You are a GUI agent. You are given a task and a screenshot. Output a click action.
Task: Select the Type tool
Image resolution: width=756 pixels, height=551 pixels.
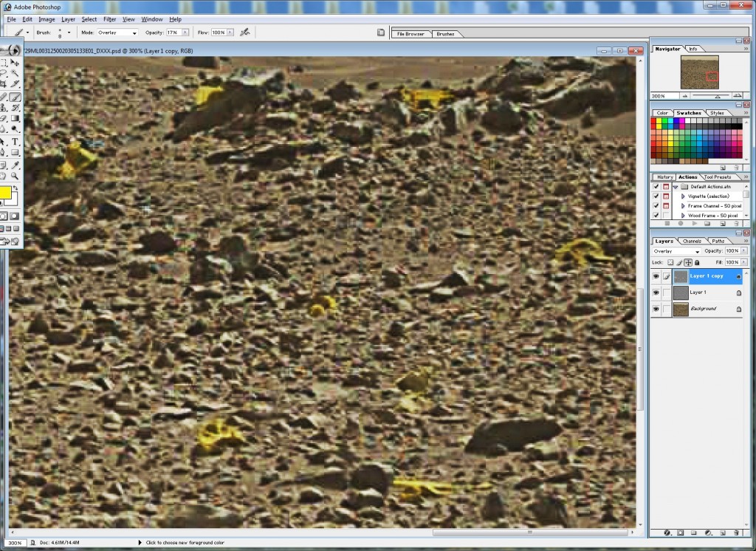click(x=15, y=142)
